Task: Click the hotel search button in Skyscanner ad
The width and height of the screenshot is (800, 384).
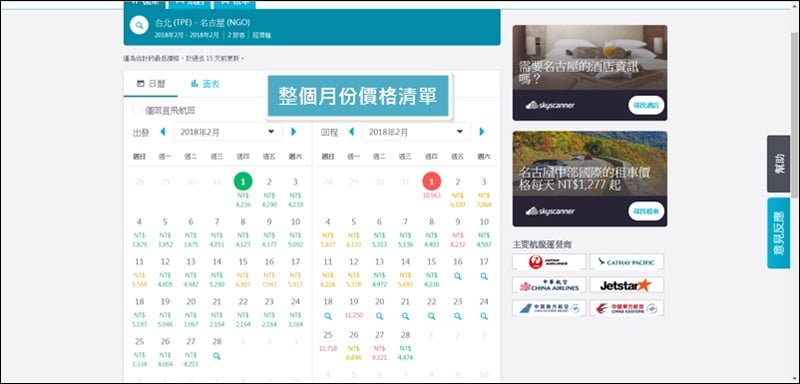Action: click(646, 106)
